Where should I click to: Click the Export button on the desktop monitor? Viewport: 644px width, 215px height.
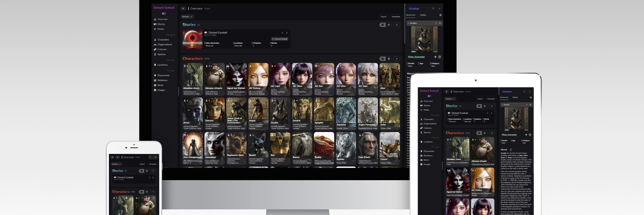(383, 17)
